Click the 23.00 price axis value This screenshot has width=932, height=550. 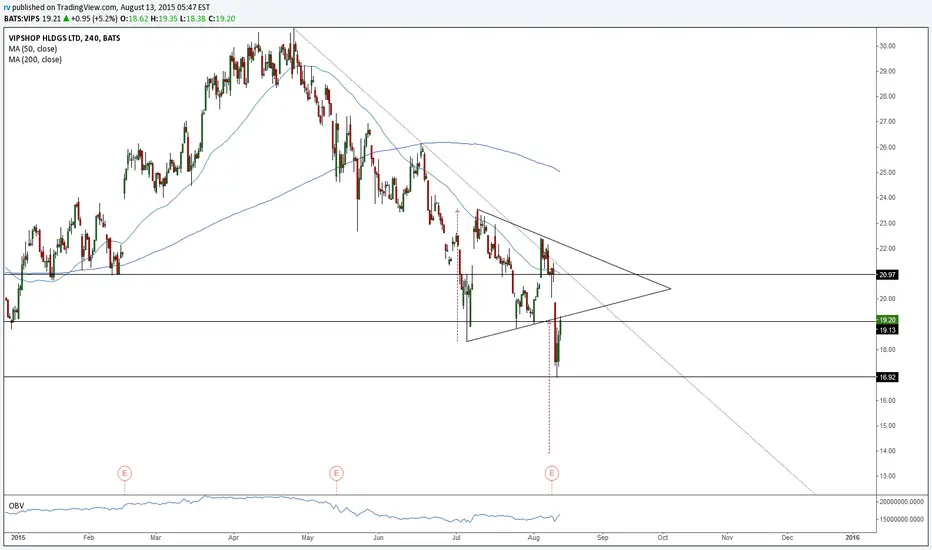pyautogui.click(x=887, y=224)
